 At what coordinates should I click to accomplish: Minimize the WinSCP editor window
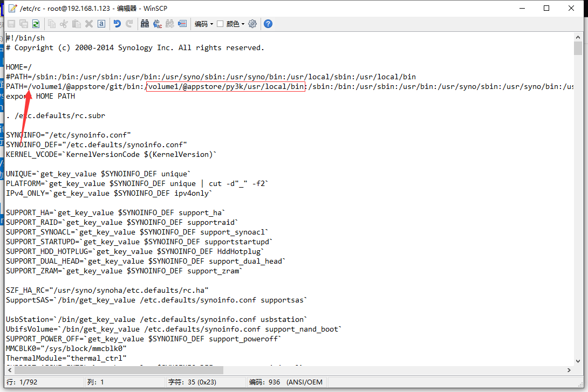pos(522,8)
